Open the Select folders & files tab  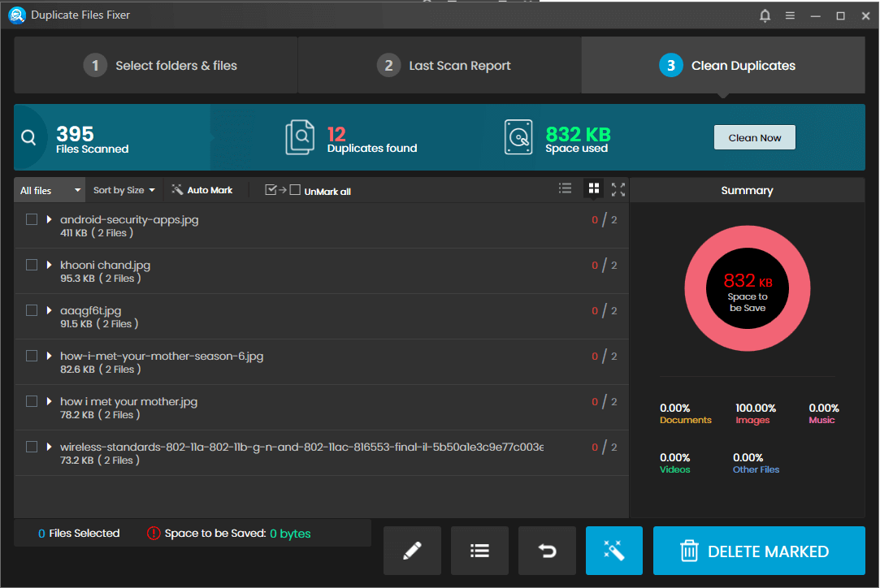pos(155,65)
